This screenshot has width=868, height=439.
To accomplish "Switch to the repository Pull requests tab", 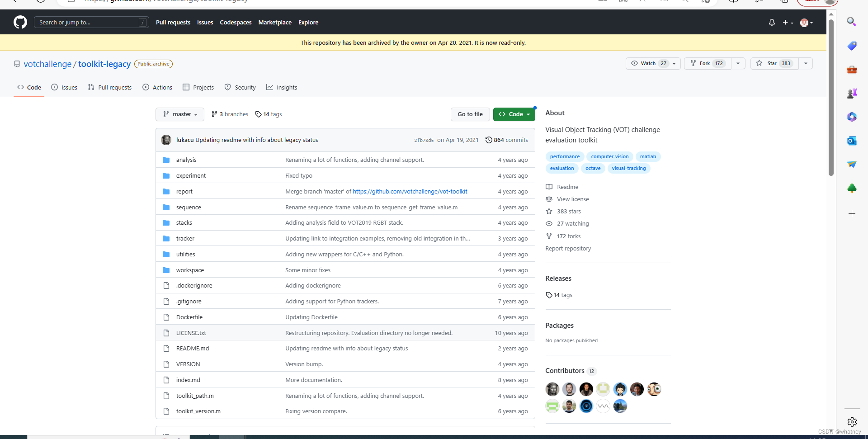I will click(x=110, y=87).
